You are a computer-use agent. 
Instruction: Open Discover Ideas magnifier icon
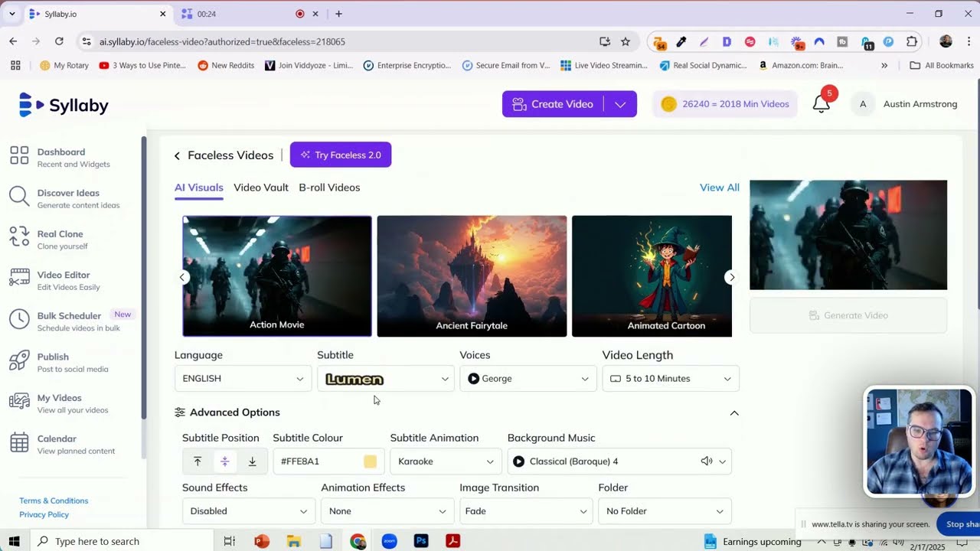19,197
